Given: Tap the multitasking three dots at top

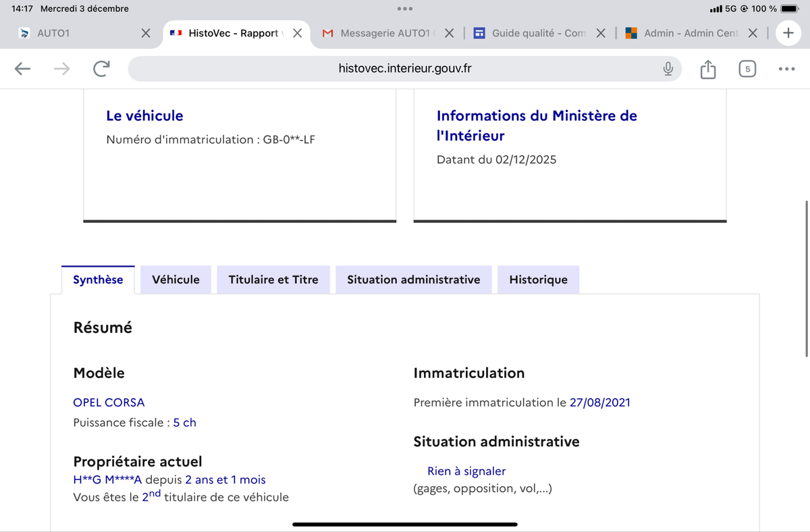Looking at the screenshot, I should click(x=405, y=9).
